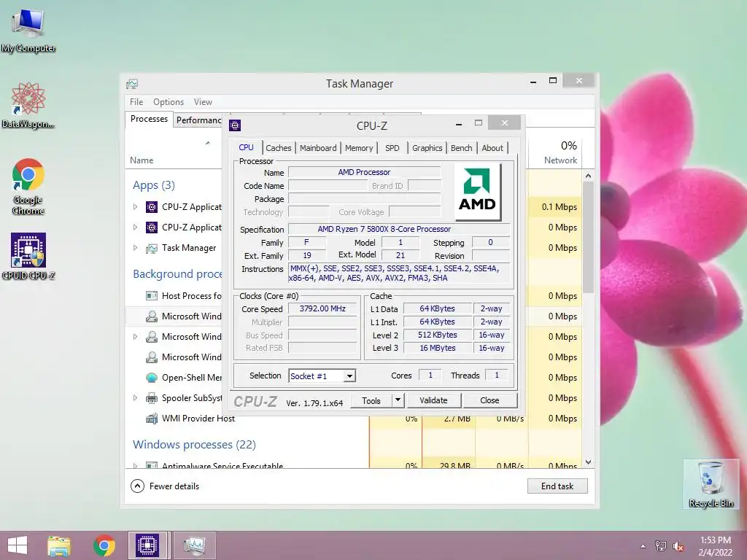This screenshot has width=747, height=560.
Task: Click the Open-Shell Menu process icon
Action: (152, 378)
